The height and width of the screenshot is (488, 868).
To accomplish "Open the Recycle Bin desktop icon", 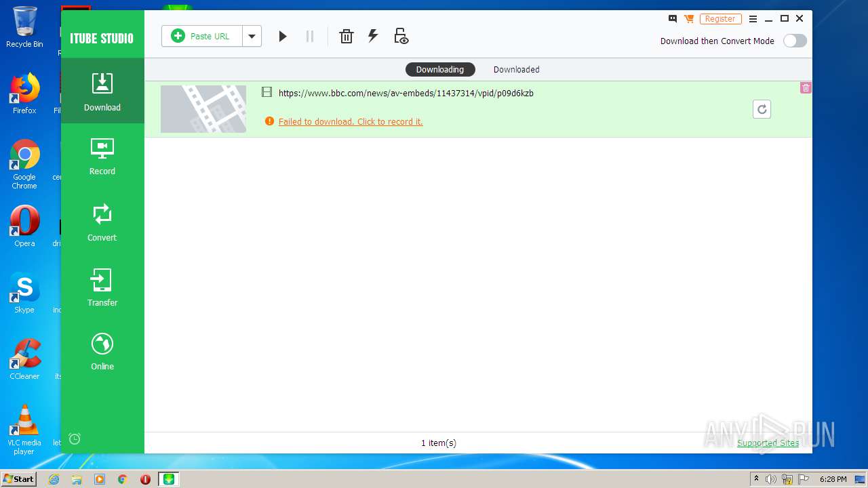I will pos(24,27).
